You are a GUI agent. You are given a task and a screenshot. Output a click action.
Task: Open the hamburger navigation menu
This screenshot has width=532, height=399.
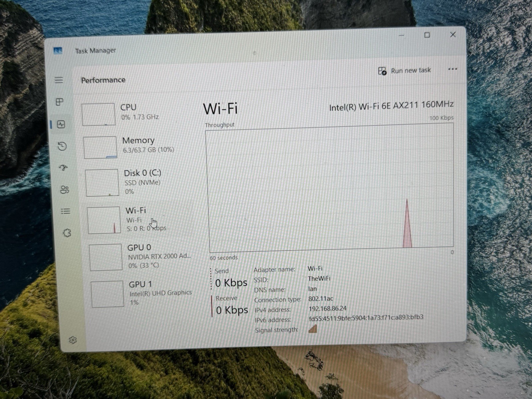click(59, 80)
